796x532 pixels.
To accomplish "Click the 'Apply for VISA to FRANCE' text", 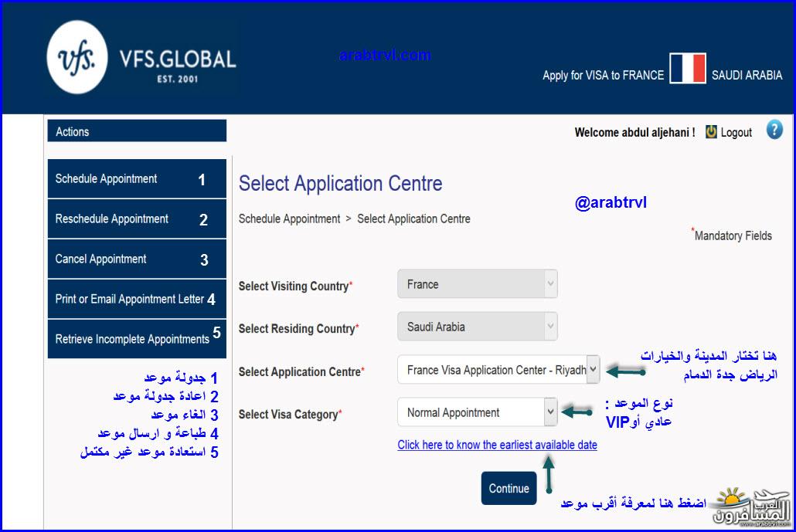I will 603,75.
